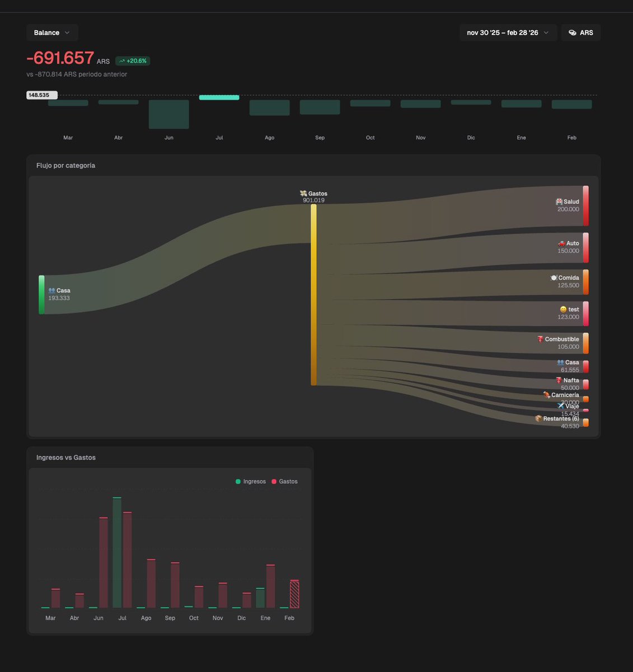
Task: Click the box icon beside Restantes (6)
Action: (x=538, y=418)
